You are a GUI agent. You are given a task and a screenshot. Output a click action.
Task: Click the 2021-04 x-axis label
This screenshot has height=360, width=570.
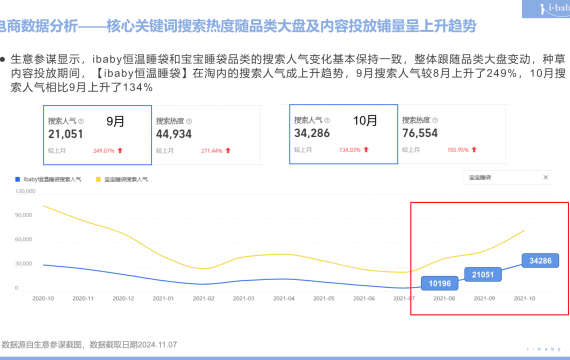click(x=284, y=299)
